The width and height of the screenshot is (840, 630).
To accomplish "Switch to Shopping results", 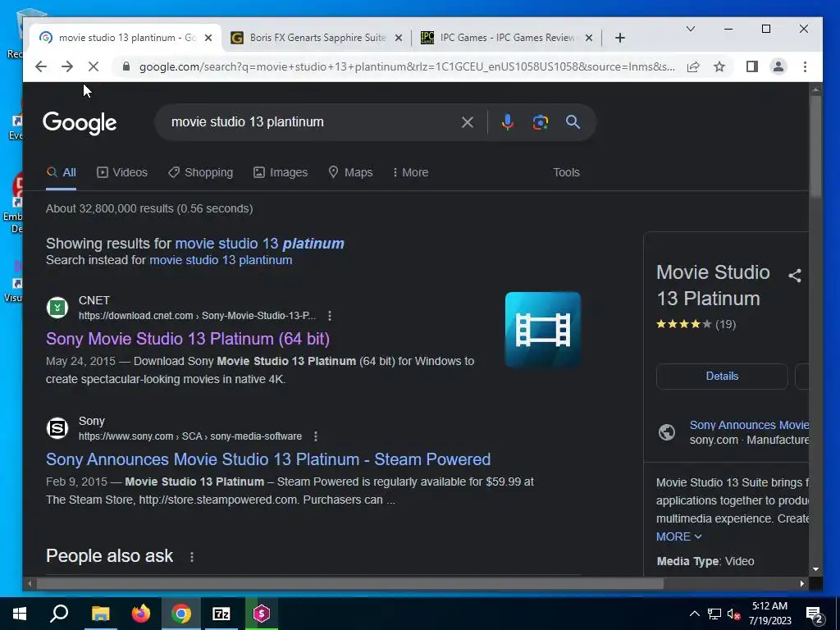I will pyautogui.click(x=200, y=172).
